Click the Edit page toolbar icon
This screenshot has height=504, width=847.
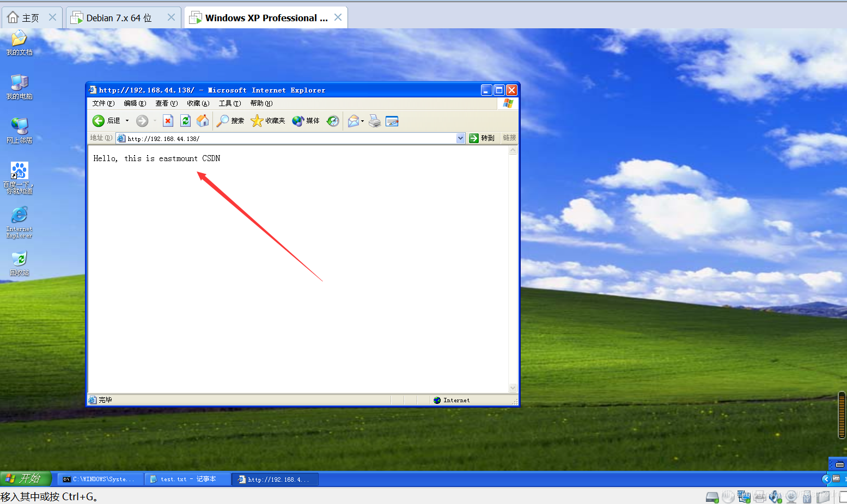pos(392,121)
